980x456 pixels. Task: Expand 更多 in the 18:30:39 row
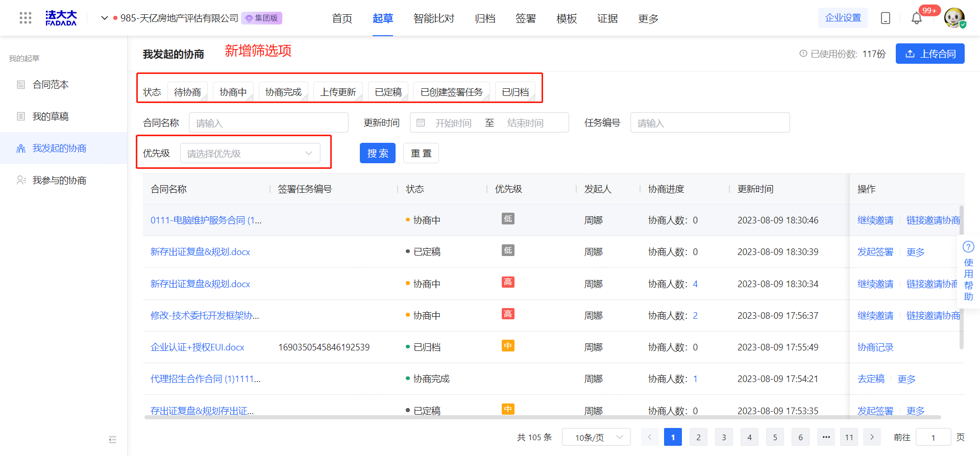click(x=916, y=252)
